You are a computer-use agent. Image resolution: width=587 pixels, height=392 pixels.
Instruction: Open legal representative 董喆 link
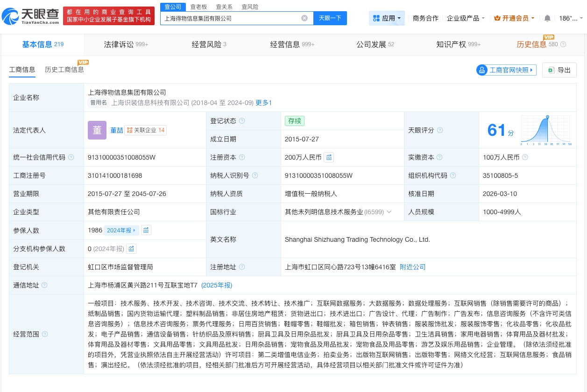[117, 130]
